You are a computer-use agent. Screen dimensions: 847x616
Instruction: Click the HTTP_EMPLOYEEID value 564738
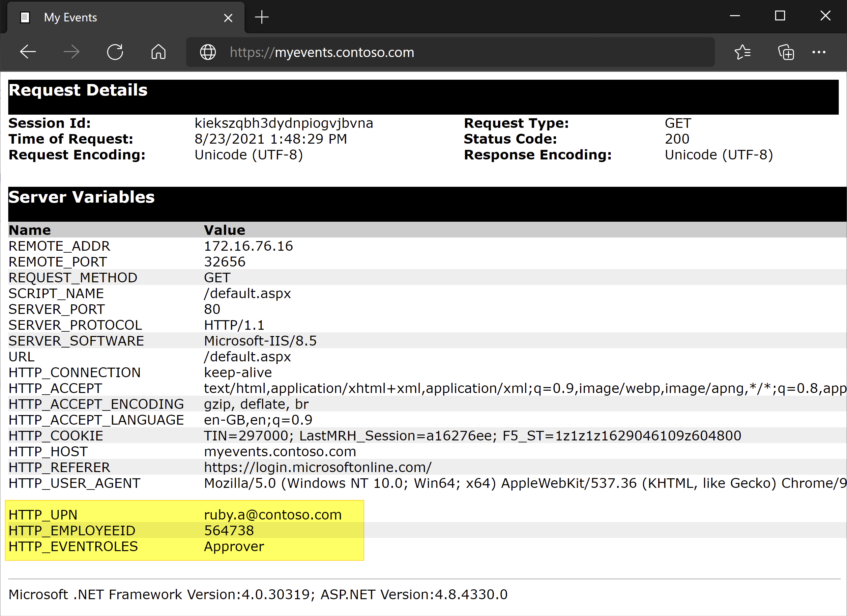coord(229,530)
